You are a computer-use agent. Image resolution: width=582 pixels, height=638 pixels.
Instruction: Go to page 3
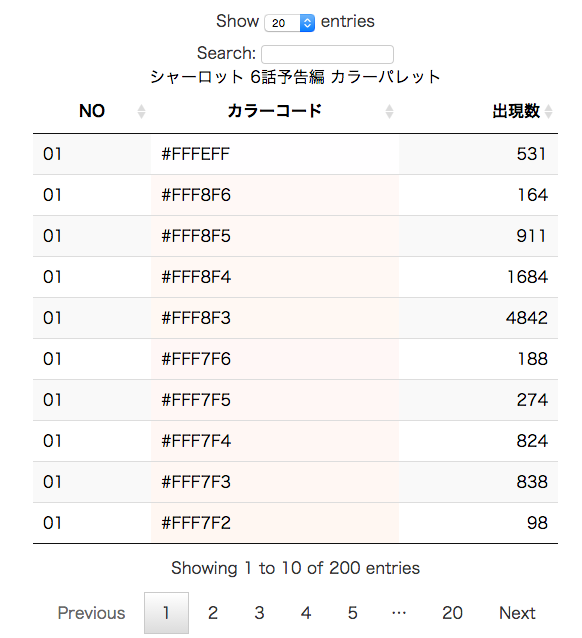click(260, 613)
